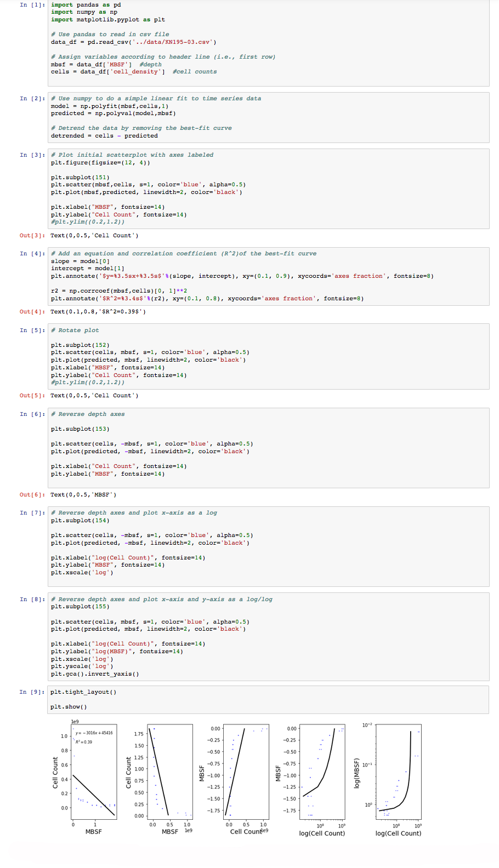499x868 pixels.
Task: Click the second plot, Cell Count versus MBSF
Action: pyautogui.click(x=170, y=770)
